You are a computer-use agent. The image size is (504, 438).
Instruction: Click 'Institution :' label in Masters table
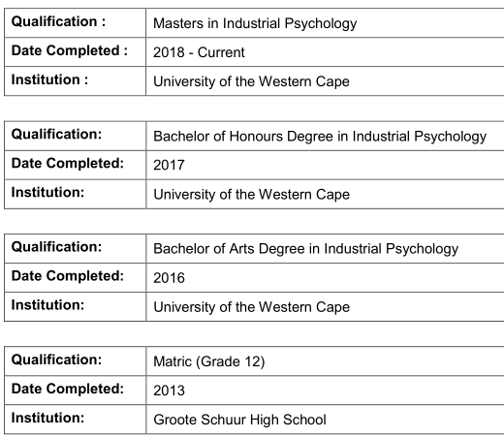coord(49,79)
